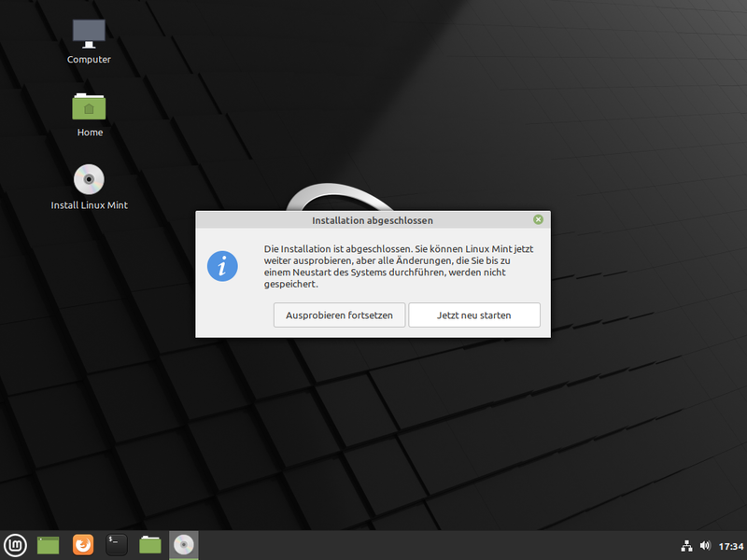
Task: Click the Show Desktop taskbar button
Action: click(x=48, y=544)
